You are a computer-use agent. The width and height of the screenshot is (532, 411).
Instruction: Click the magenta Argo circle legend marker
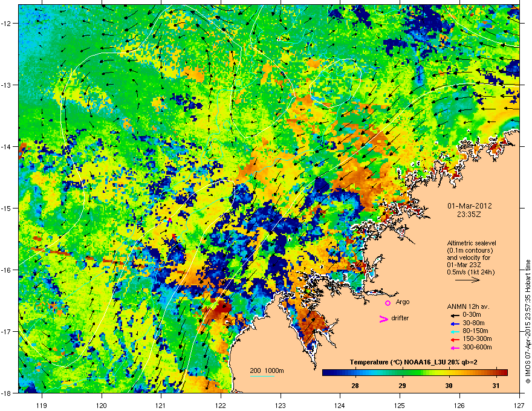388,303
